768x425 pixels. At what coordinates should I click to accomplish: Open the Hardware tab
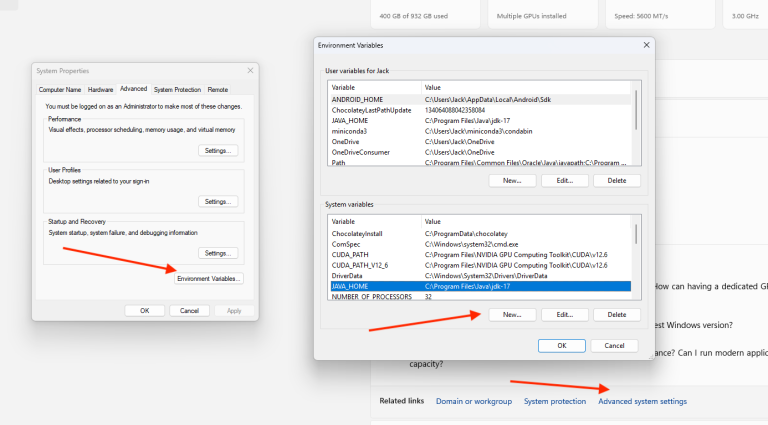tap(101, 90)
